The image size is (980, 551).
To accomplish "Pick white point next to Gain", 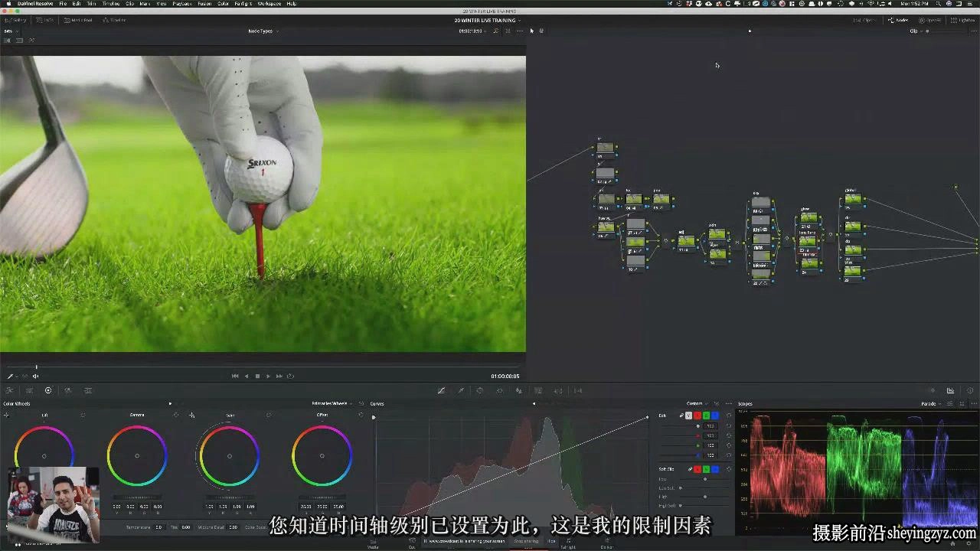I will pyautogui.click(x=192, y=416).
